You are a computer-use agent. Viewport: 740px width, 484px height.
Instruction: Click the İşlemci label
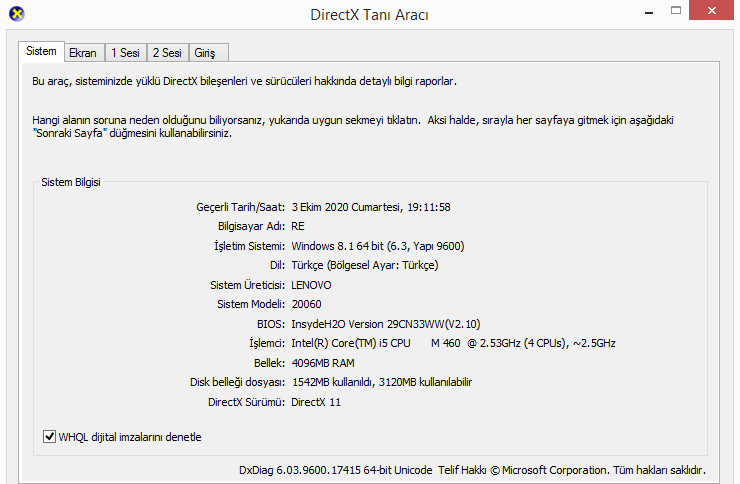click(267, 343)
